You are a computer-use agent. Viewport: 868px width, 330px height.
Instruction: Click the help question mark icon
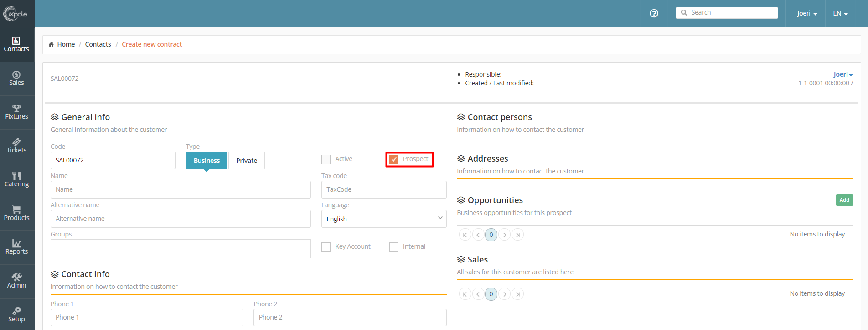pos(654,13)
